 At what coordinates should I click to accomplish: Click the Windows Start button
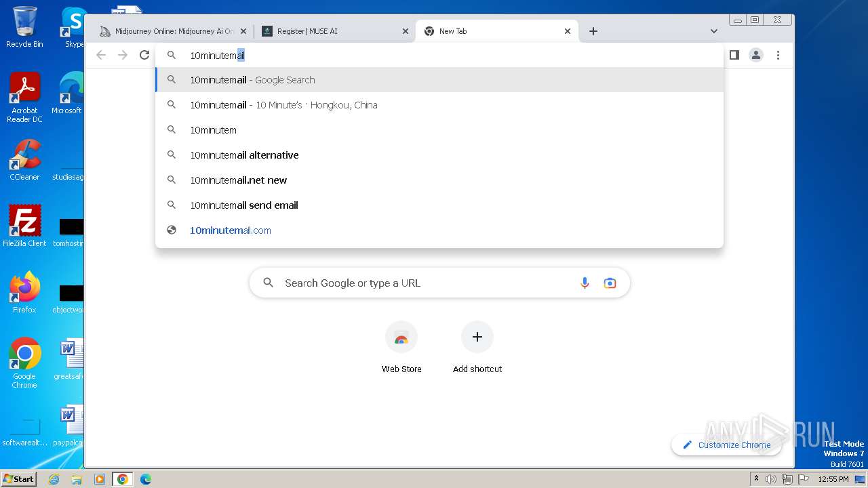pyautogui.click(x=18, y=479)
